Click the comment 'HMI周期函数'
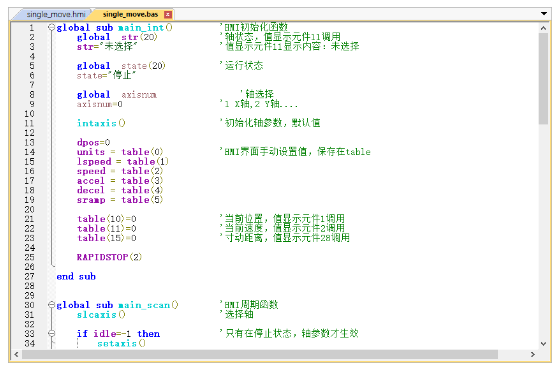This screenshot has height=368, width=557. pos(249,305)
